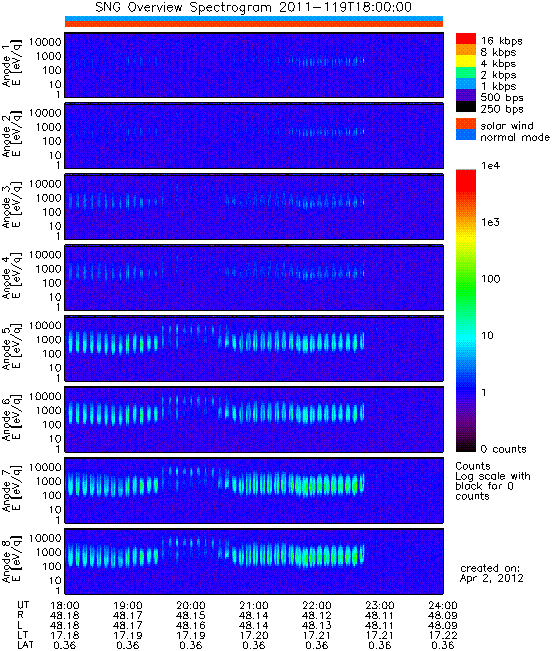Click the '21:00' UT tick label

pyautogui.click(x=254, y=606)
